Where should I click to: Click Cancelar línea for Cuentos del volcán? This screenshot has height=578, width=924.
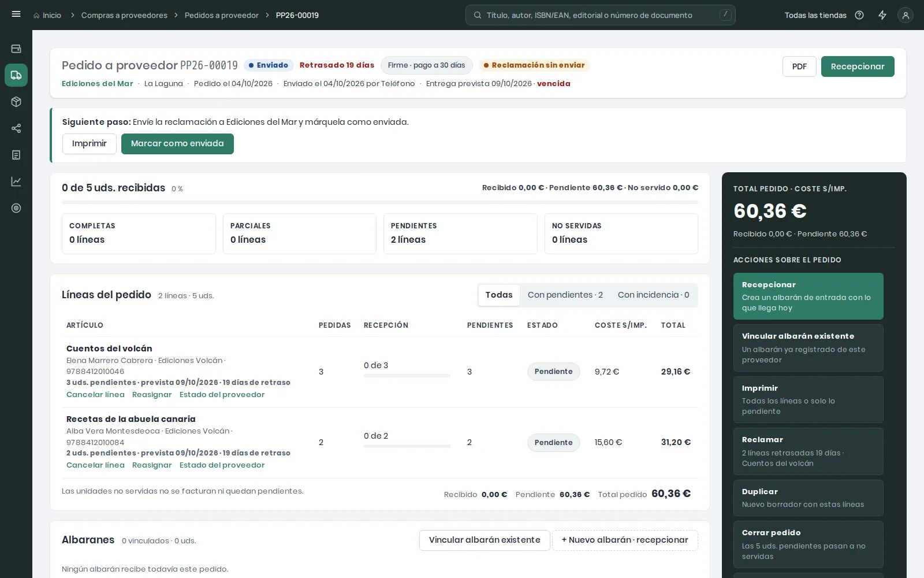(95, 394)
